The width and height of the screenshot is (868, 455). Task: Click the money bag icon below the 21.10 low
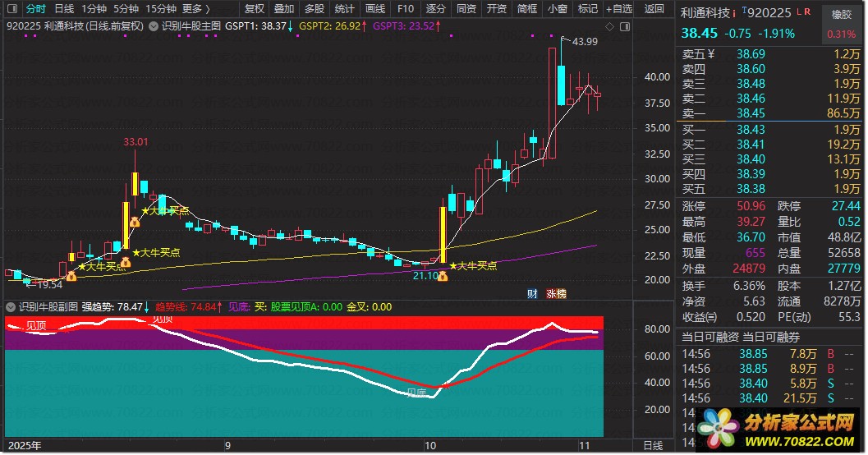[x=443, y=276]
